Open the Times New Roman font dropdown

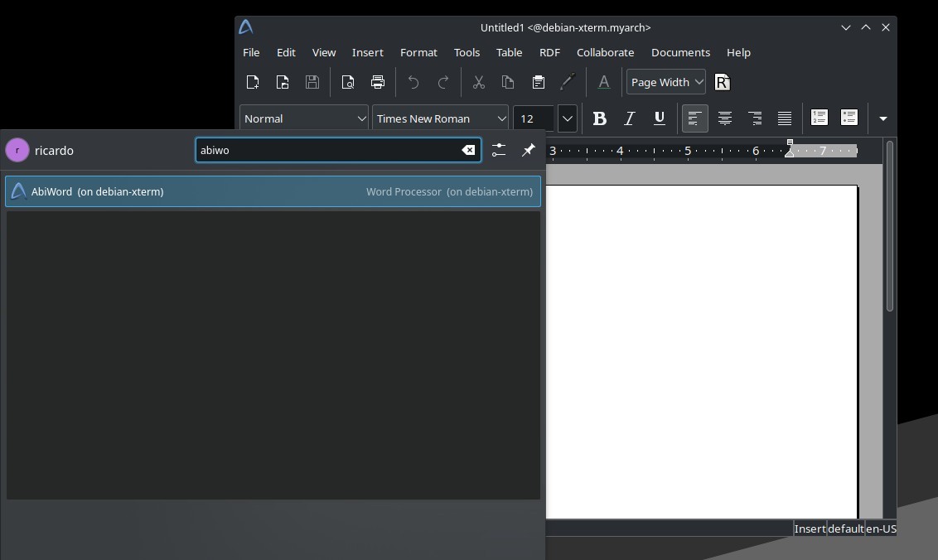coord(440,118)
